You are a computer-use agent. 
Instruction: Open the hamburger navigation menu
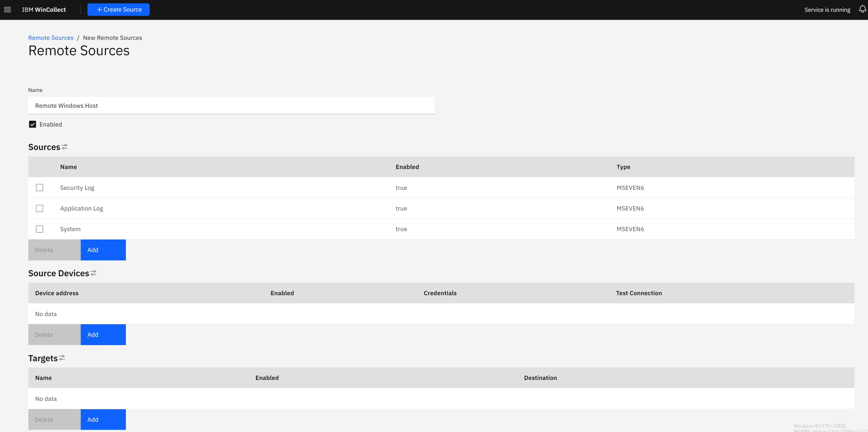click(7, 10)
